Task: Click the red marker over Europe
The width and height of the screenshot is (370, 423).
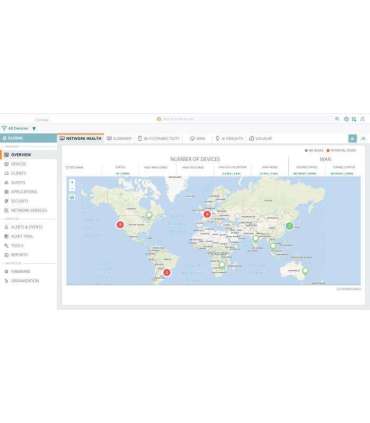Action: 207,214
